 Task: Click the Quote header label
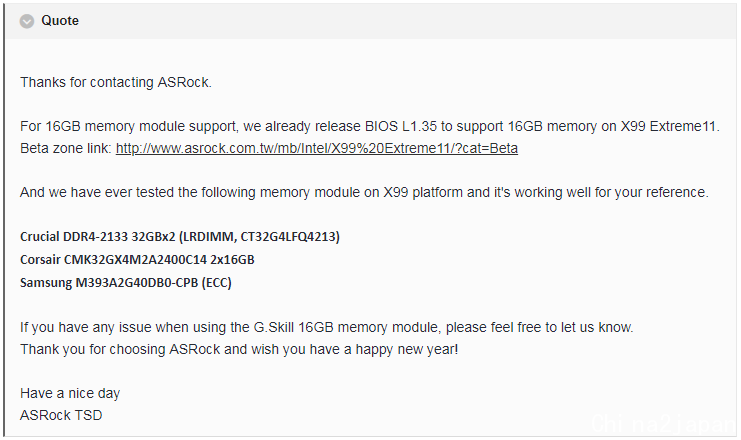(x=60, y=21)
